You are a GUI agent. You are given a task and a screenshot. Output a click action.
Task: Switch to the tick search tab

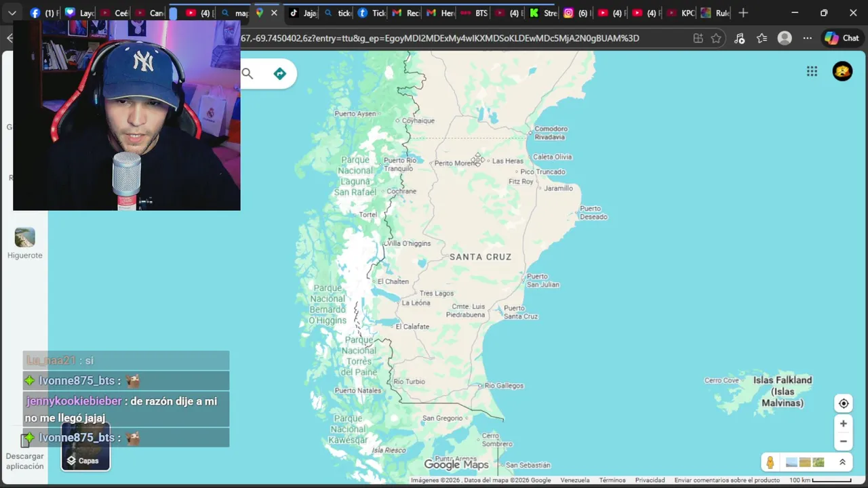point(337,13)
